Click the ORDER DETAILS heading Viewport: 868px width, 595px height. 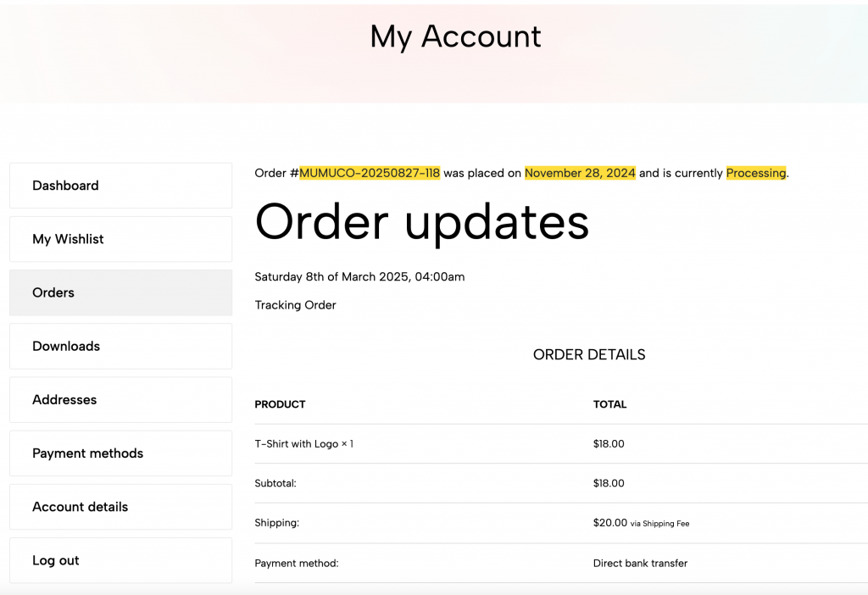589,355
